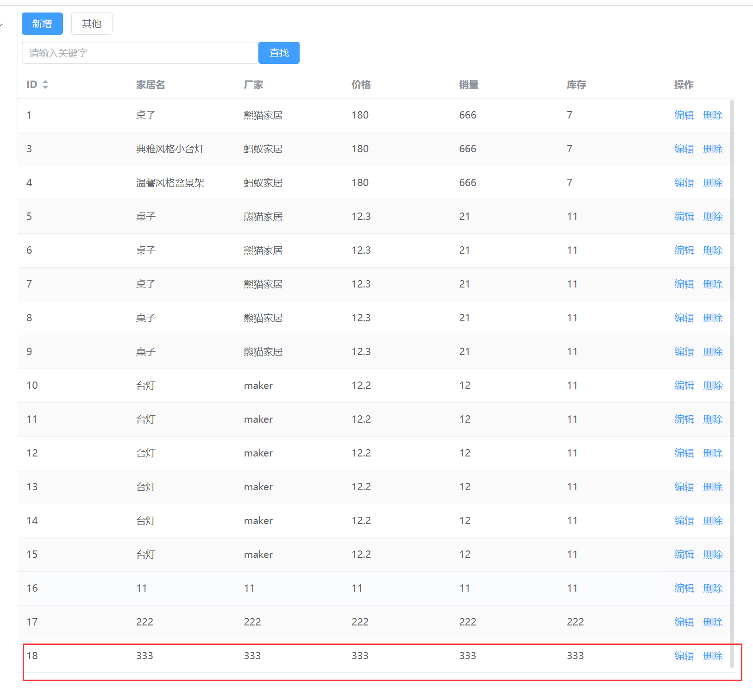Edit row with ID 6

(684, 250)
